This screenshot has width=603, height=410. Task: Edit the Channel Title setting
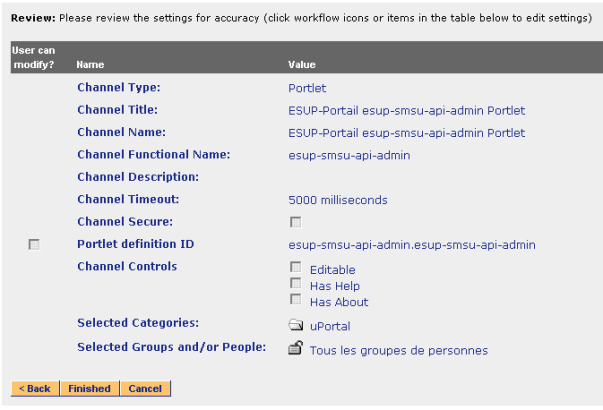pyautogui.click(x=117, y=110)
